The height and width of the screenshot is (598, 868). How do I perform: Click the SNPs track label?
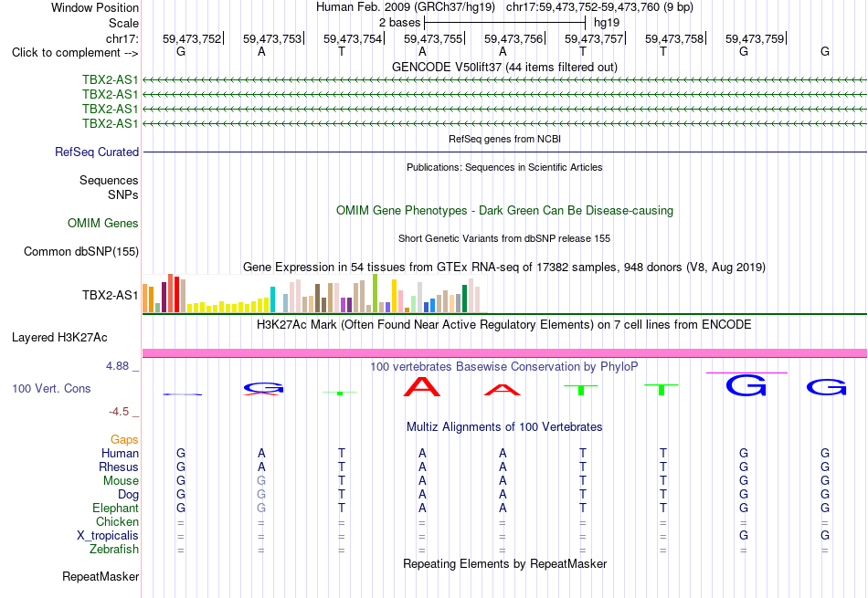(x=123, y=194)
